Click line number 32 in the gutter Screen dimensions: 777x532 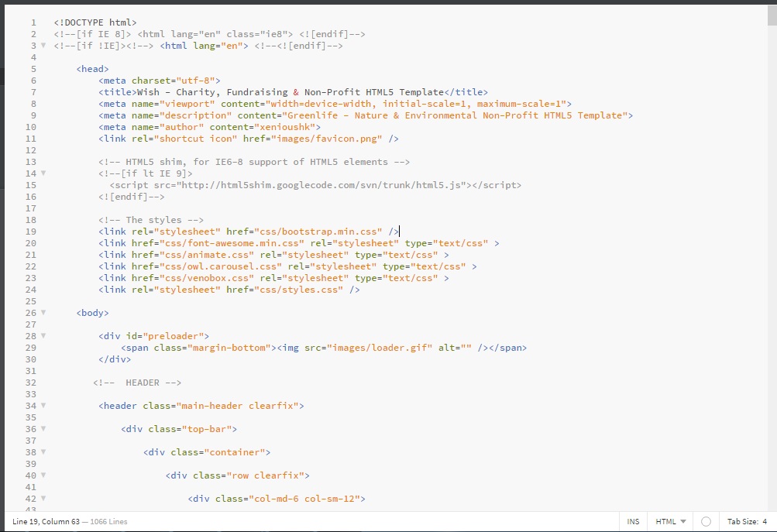31,383
